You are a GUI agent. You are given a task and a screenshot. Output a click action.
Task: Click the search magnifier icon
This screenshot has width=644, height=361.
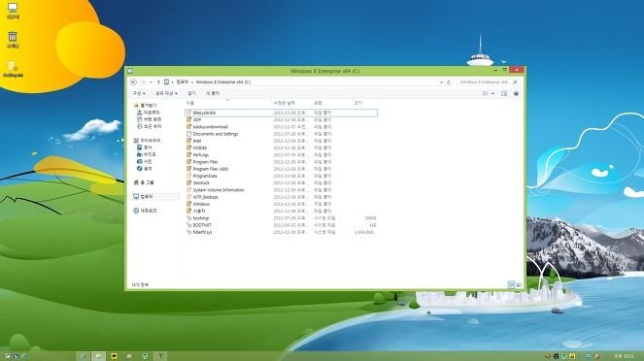[515, 82]
